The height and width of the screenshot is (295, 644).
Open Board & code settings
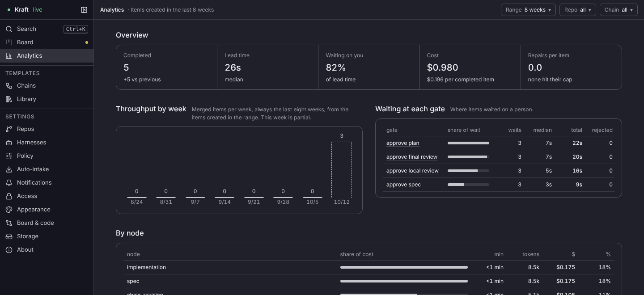point(47,223)
